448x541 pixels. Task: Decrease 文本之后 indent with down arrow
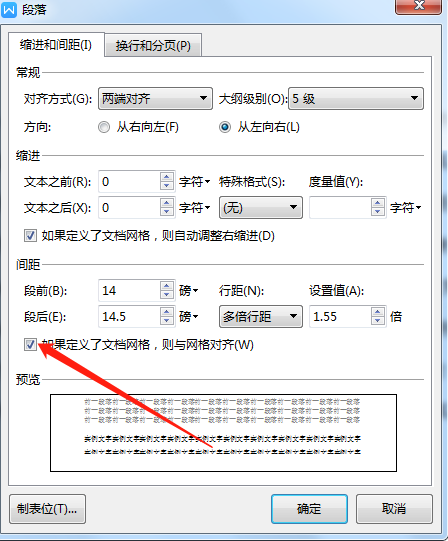point(167,211)
